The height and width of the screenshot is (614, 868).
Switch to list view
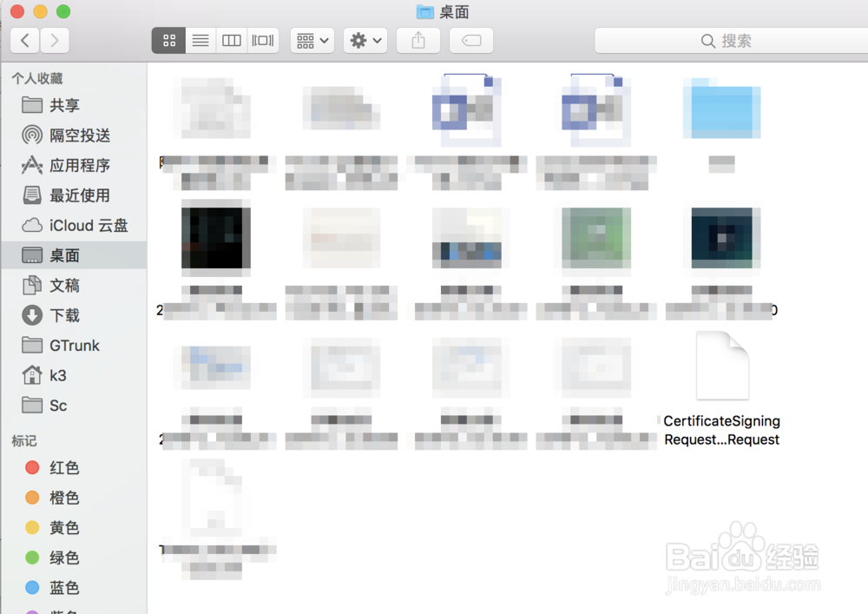pos(201,41)
